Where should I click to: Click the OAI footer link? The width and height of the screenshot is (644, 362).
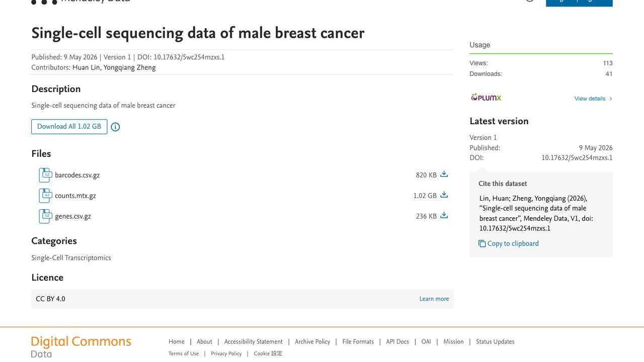tap(426, 342)
